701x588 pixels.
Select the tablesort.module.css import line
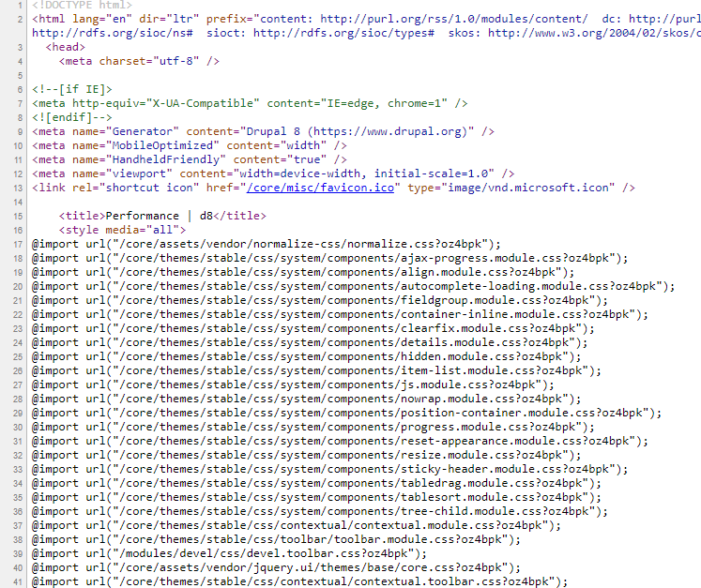point(316,497)
